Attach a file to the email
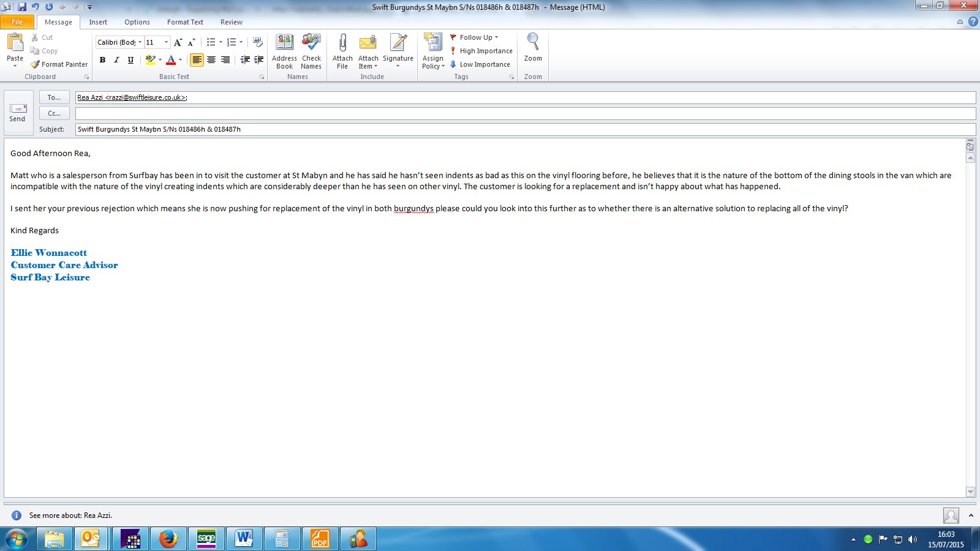This screenshot has width=980, height=551. coord(342,51)
